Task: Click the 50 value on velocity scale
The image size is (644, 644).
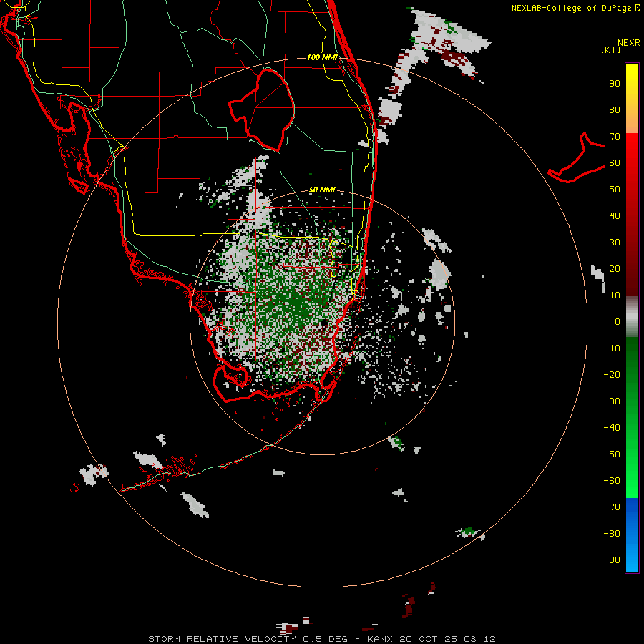Action: 615,190
